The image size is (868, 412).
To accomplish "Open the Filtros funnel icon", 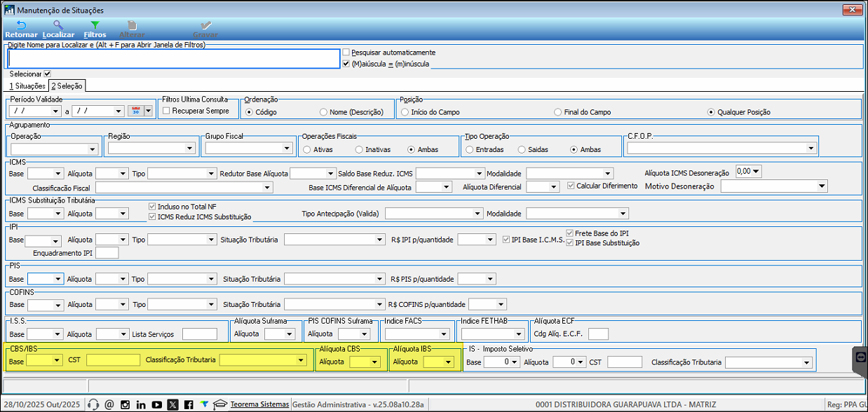I will tap(95, 25).
